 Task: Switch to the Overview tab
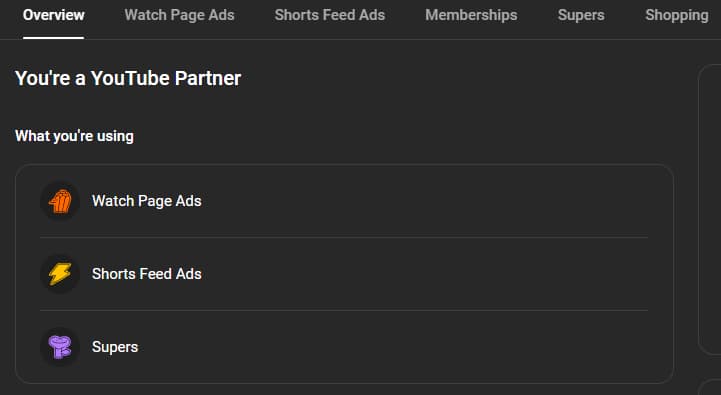click(54, 15)
